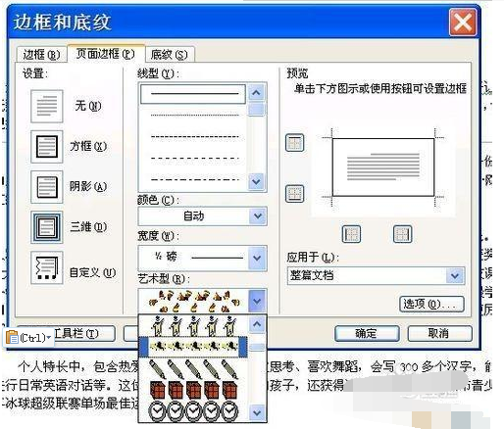Click art border list scroll down arrow
The height and width of the screenshot is (429, 504).
tap(257, 413)
